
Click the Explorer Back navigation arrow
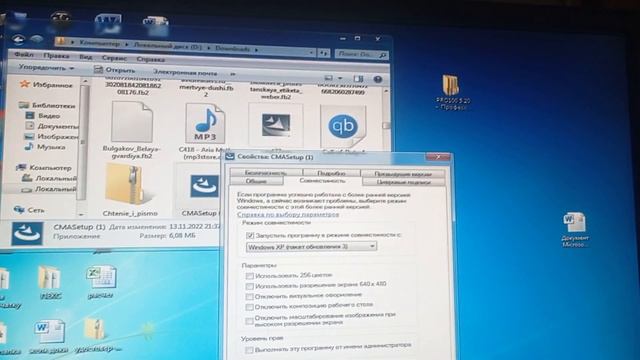pyautogui.click(x=18, y=39)
